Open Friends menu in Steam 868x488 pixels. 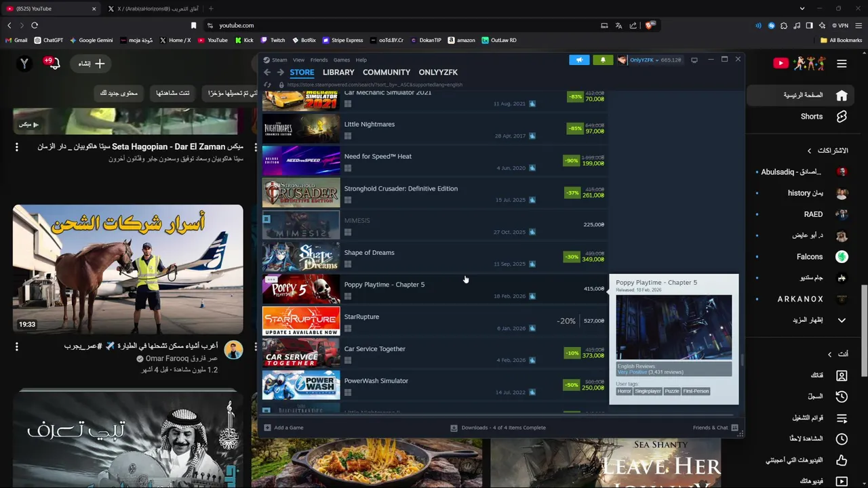(x=319, y=60)
